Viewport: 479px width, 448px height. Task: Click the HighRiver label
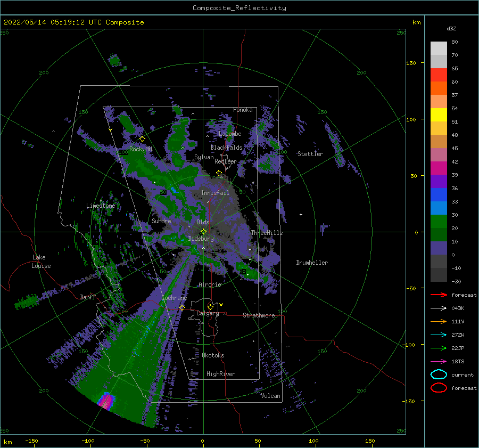221,374
